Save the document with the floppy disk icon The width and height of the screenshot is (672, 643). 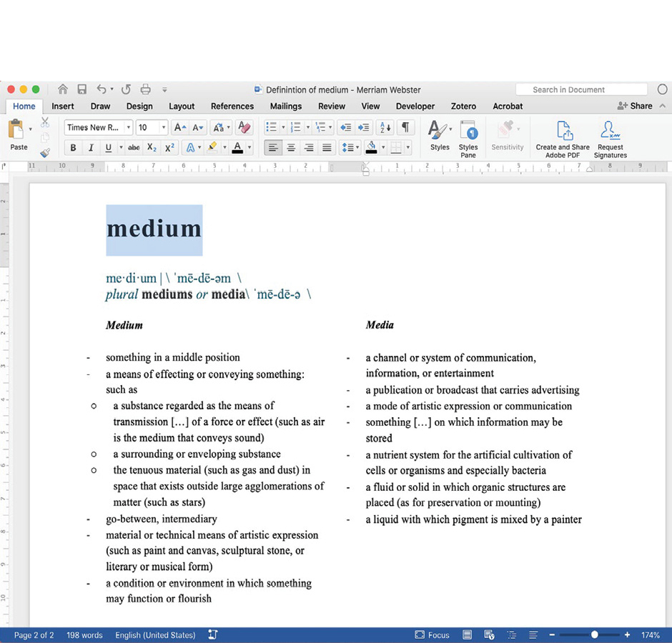[x=82, y=89]
